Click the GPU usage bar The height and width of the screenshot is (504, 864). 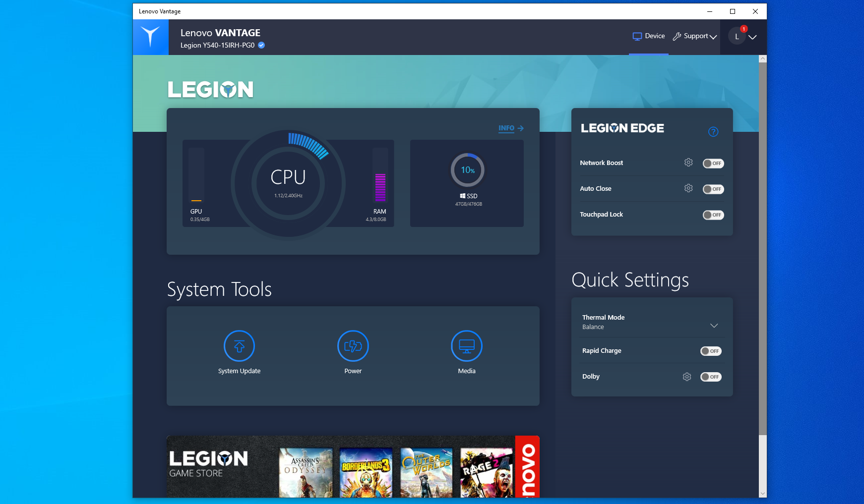196,175
